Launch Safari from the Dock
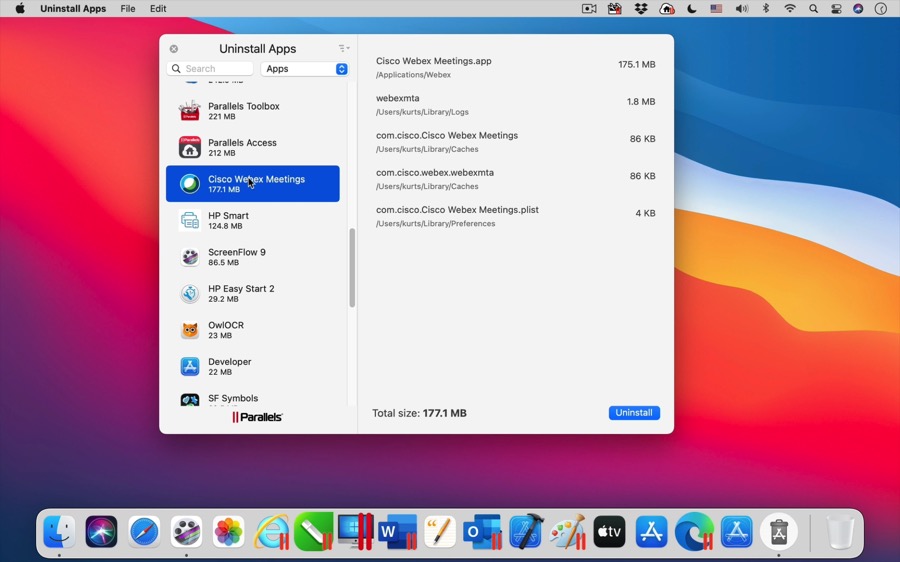 (144, 532)
